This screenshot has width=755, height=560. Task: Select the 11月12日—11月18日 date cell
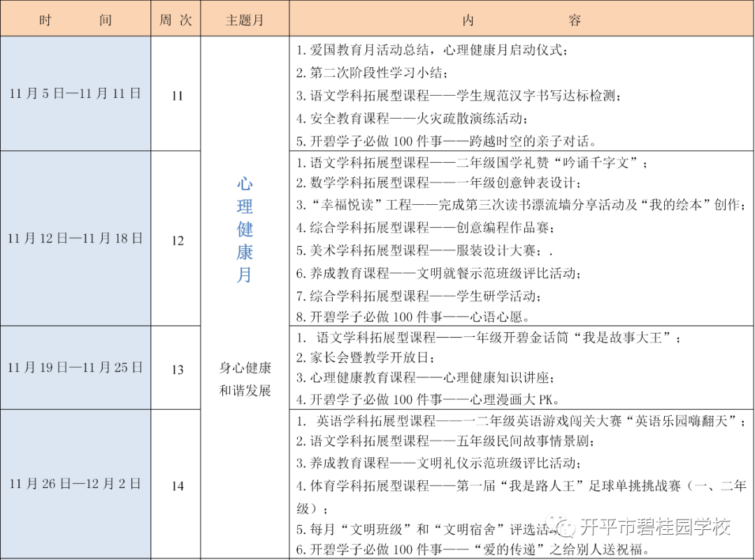[x=75, y=238]
